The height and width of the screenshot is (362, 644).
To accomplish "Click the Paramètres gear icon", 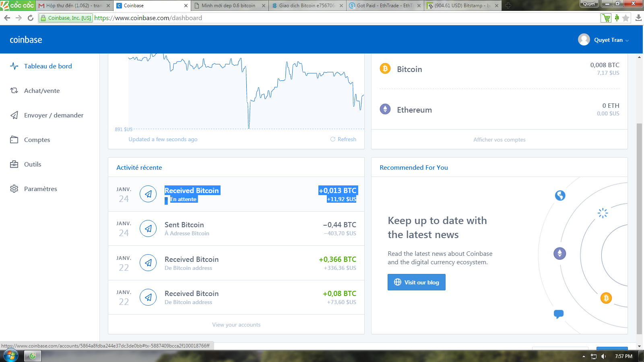I will coord(14,189).
